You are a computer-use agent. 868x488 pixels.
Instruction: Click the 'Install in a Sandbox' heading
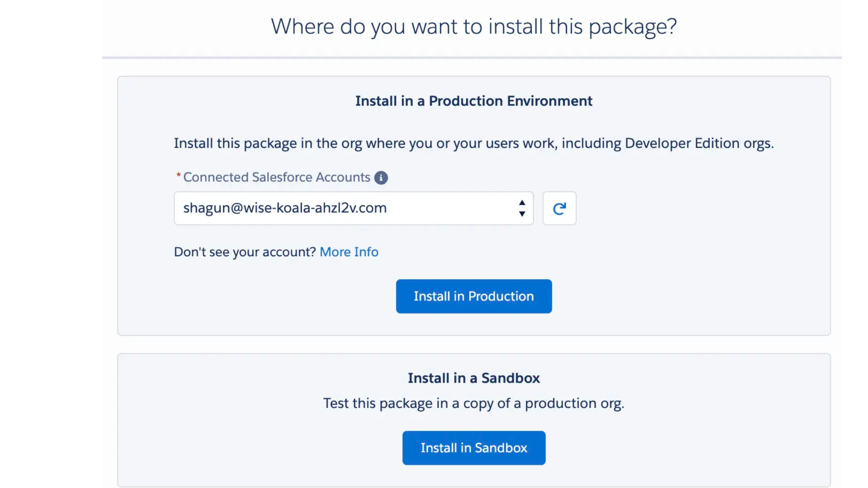473,378
